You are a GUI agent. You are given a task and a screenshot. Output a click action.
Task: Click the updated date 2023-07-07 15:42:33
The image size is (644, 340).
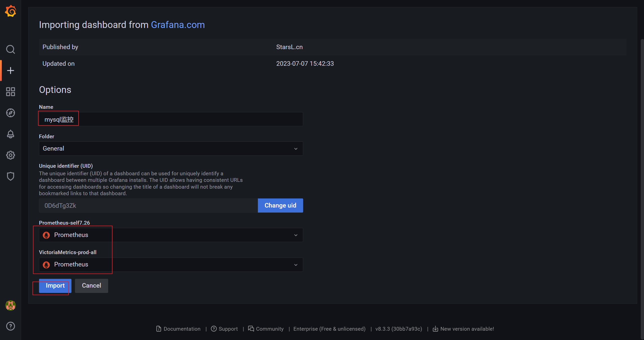(x=305, y=64)
